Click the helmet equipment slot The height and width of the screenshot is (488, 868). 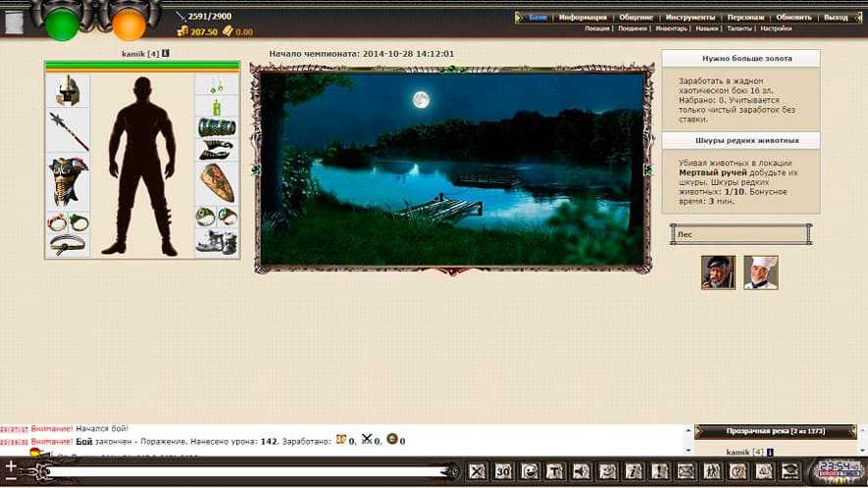tap(68, 91)
